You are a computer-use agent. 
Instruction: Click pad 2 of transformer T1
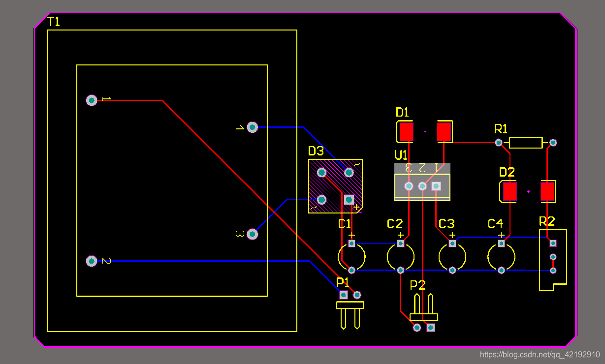[x=92, y=261]
